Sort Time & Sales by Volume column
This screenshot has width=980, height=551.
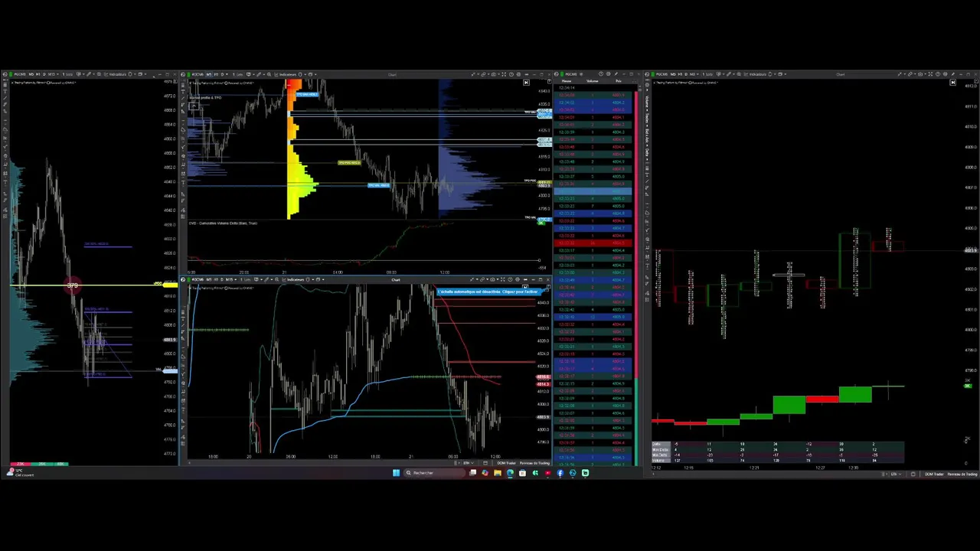tap(592, 81)
